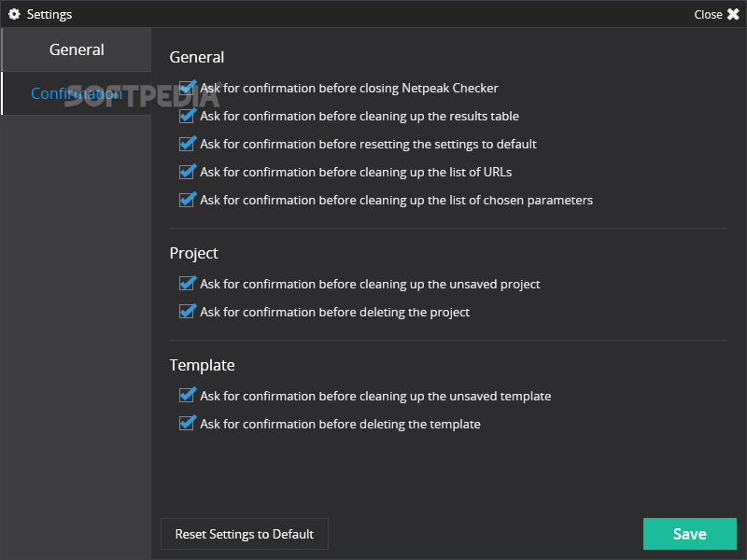Uncheck confirmation for cleaning chosen parameters list
Image resolution: width=747 pixels, height=560 pixels.
point(186,200)
